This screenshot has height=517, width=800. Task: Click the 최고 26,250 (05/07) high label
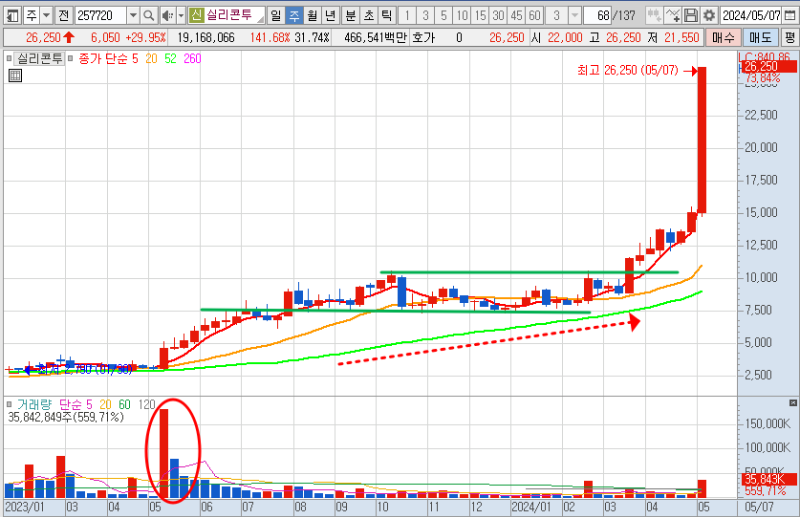tap(628, 70)
